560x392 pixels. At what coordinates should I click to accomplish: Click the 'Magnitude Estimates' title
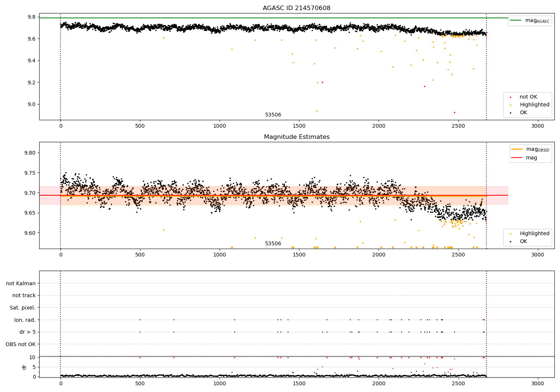[297, 137]
